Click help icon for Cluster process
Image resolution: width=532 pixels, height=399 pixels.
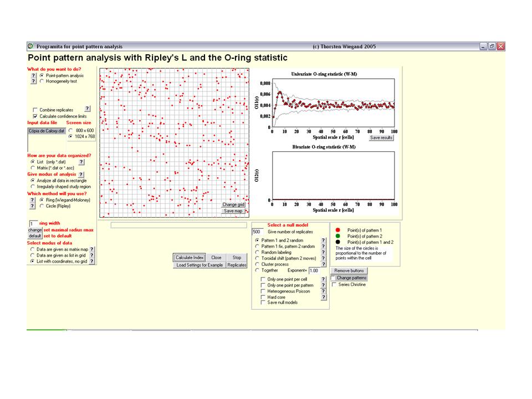coord(323,264)
